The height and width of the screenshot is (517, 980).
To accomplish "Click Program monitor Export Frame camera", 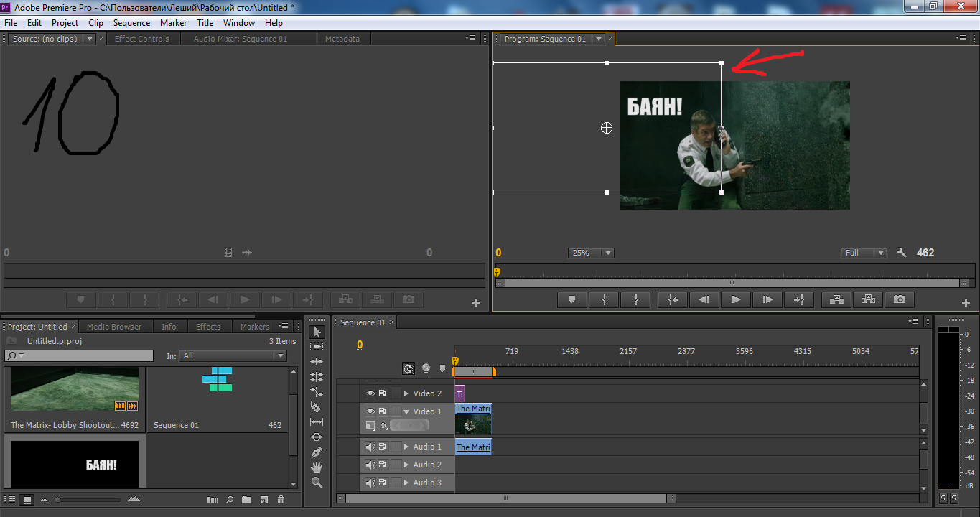I will [x=900, y=299].
